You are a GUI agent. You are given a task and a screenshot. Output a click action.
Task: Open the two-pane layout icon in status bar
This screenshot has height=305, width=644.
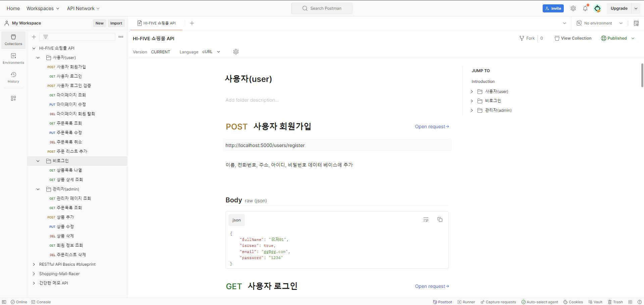tap(630, 302)
